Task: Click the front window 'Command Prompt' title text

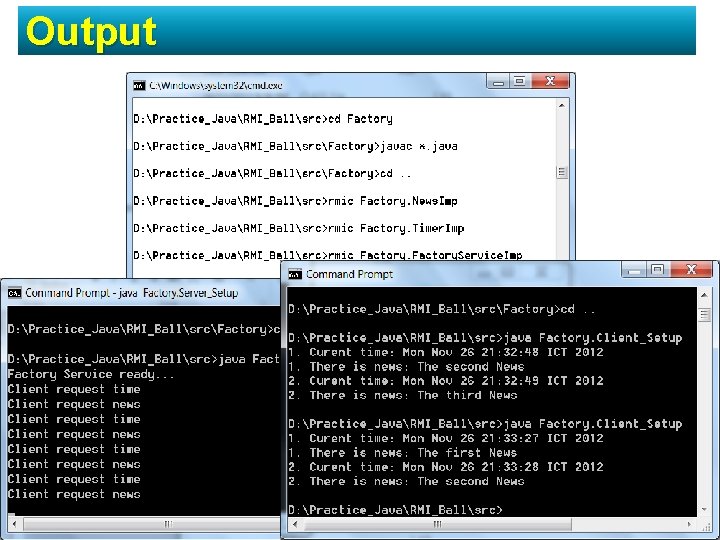Action: coord(349,274)
